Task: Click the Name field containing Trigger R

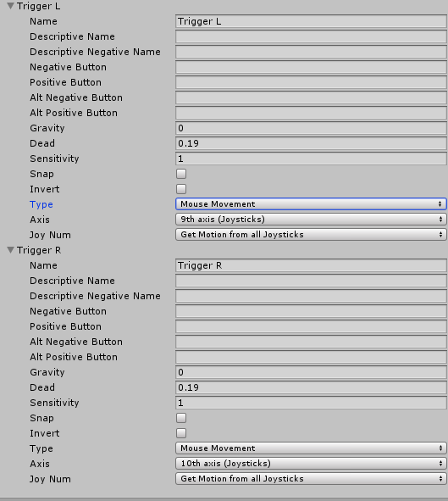Action: click(x=311, y=265)
